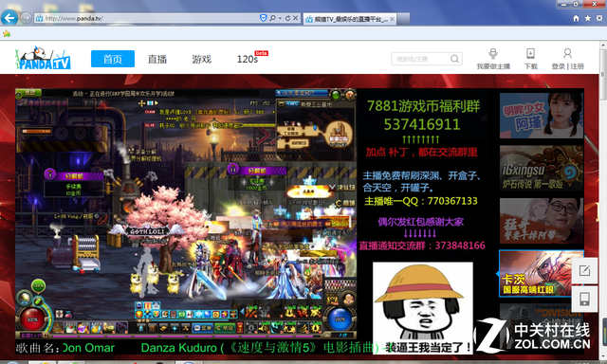
Task: Open the 下载 download icon
Action: (x=530, y=53)
